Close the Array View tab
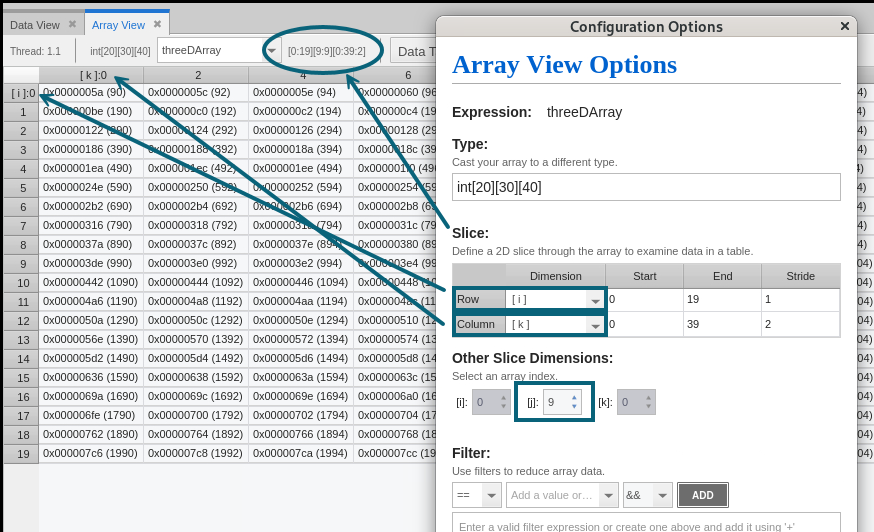Image resolution: width=874 pixels, height=532 pixels. [157, 24]
